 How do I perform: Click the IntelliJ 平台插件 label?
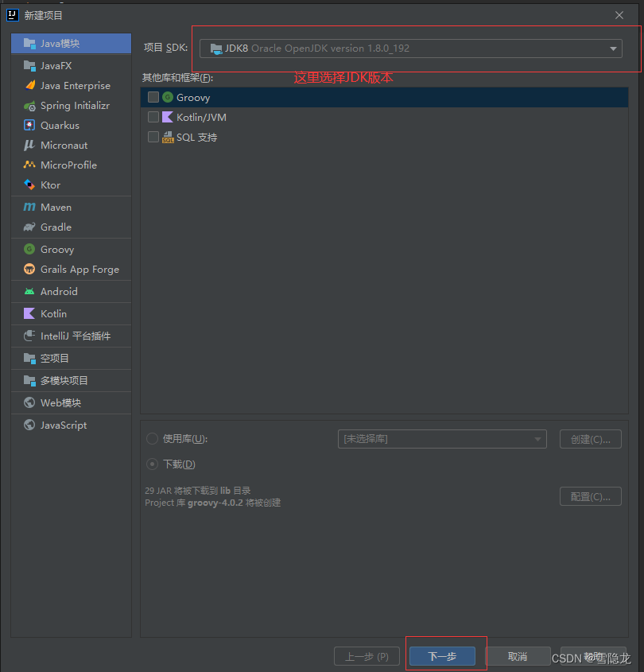(x=76, y=336)
